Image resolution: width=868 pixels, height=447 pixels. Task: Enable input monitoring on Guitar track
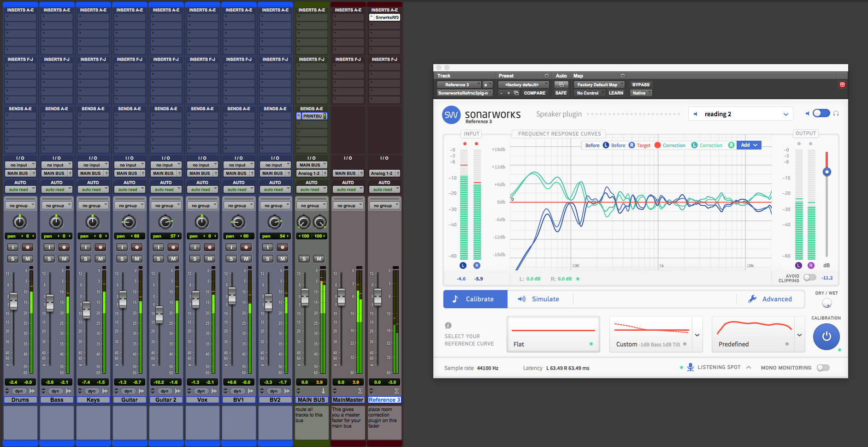(122, 247)
